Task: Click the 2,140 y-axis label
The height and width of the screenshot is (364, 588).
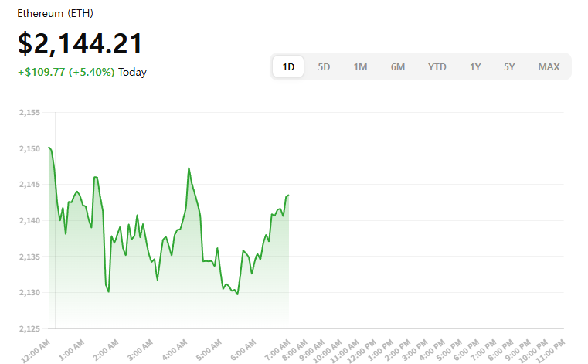Action: pos(29,220)
